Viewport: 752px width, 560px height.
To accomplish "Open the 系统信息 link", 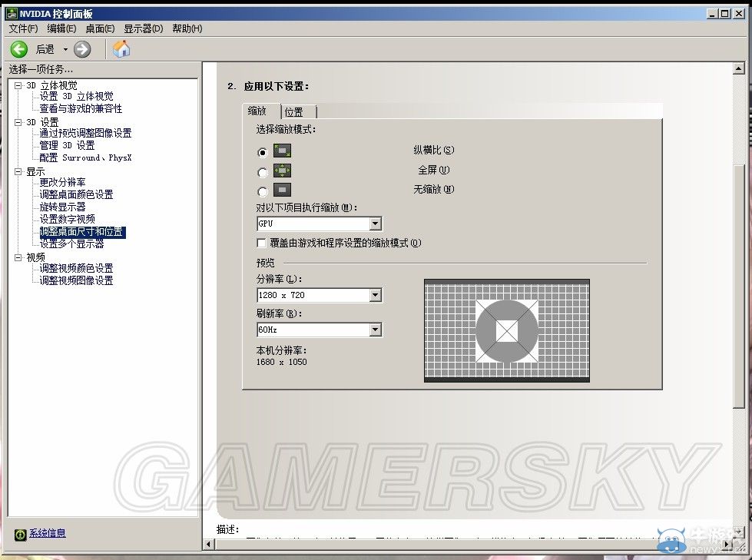I will (x=48, y=533).
